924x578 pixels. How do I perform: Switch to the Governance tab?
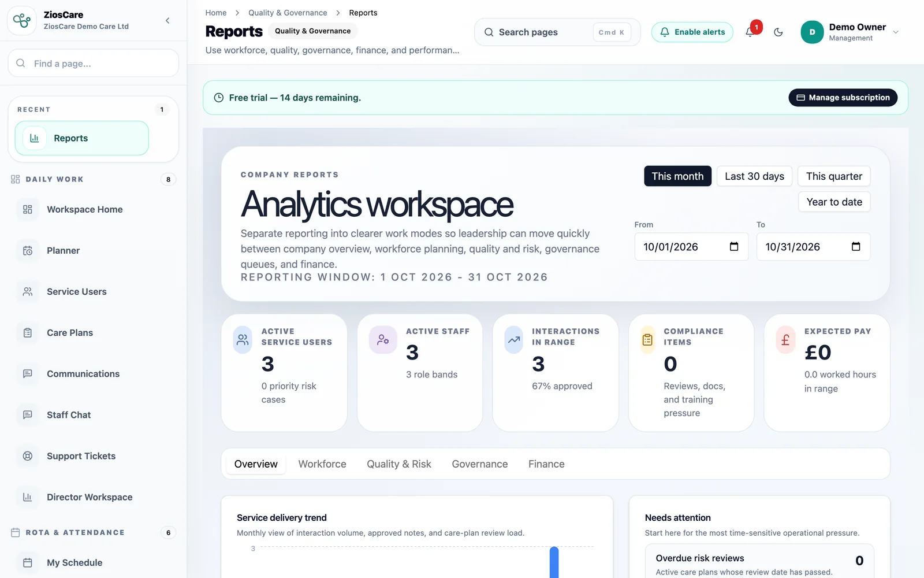[x=480, y=464]
